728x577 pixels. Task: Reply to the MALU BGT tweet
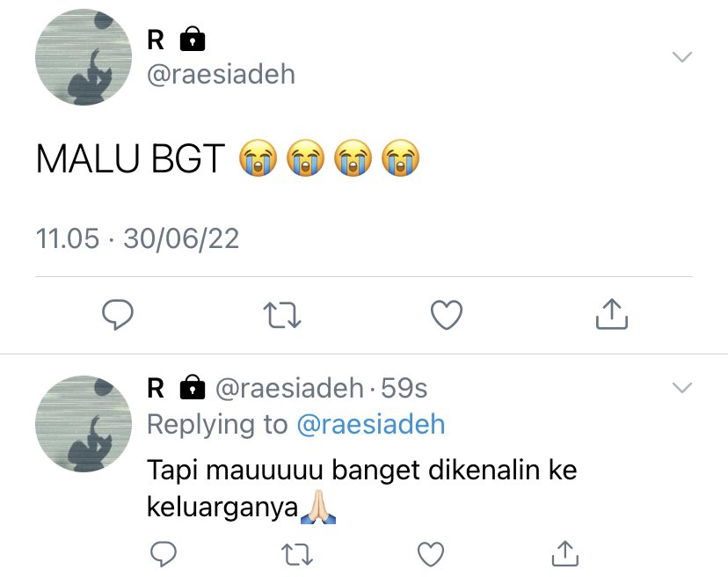click(x=118, y=315)
